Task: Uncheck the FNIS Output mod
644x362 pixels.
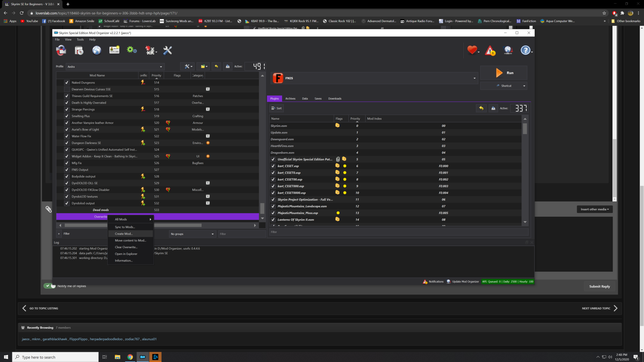Action: pos(67,170)
